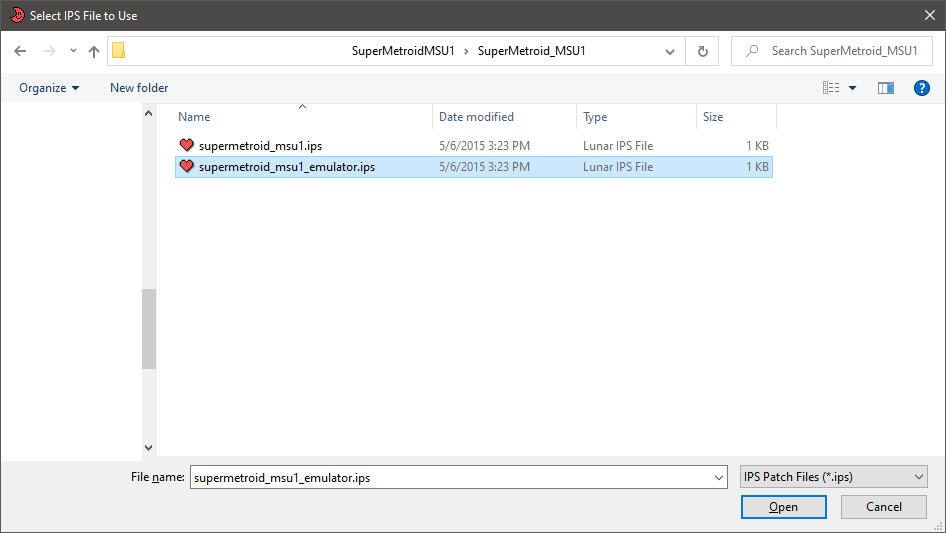The height and width of the screenshot is (533, 946).
Task: Open the recent locations dropdown arrow
Action: tap(73, 51)
